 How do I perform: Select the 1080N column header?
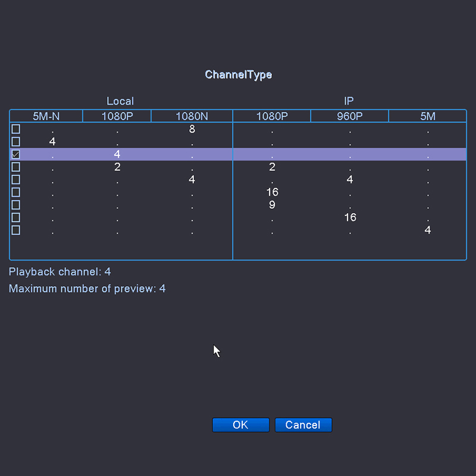point(192,116)
